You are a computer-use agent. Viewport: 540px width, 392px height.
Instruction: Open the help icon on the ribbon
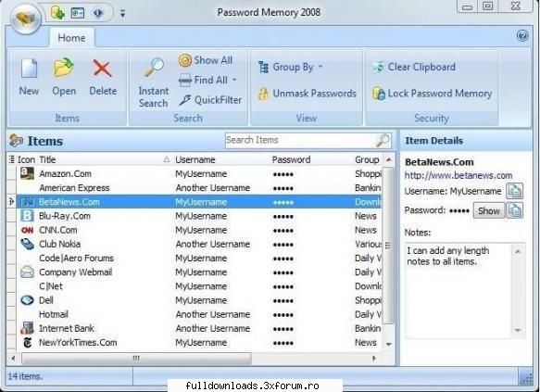(522, 36)
